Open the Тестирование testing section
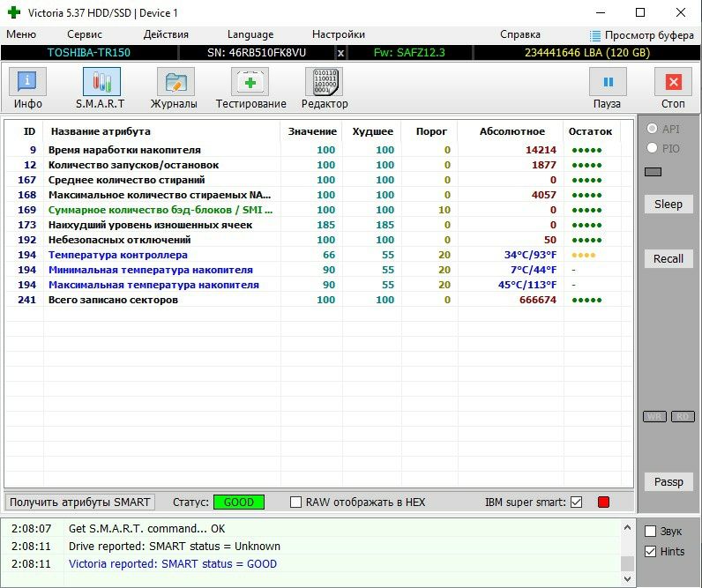Screen dimensions: 702x588 [x=250, y=89]
